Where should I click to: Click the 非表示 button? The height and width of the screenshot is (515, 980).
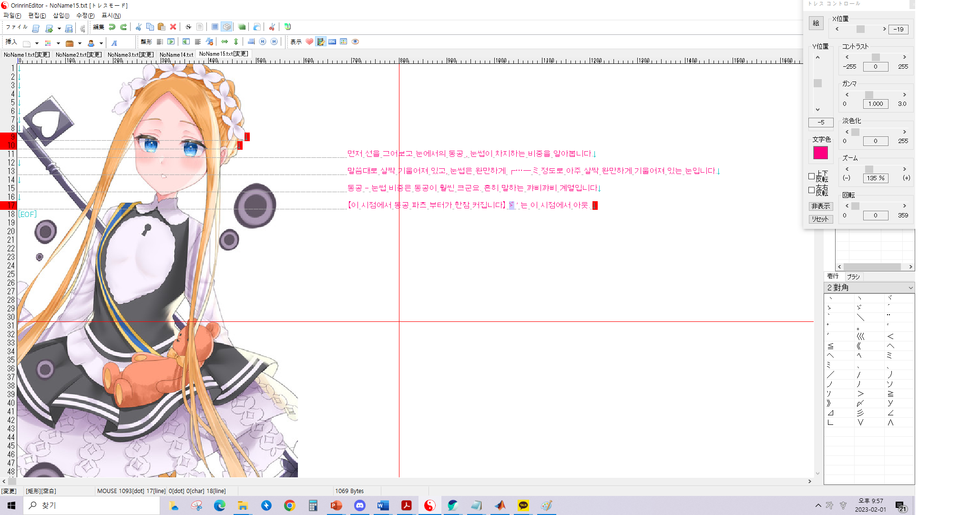820,206
